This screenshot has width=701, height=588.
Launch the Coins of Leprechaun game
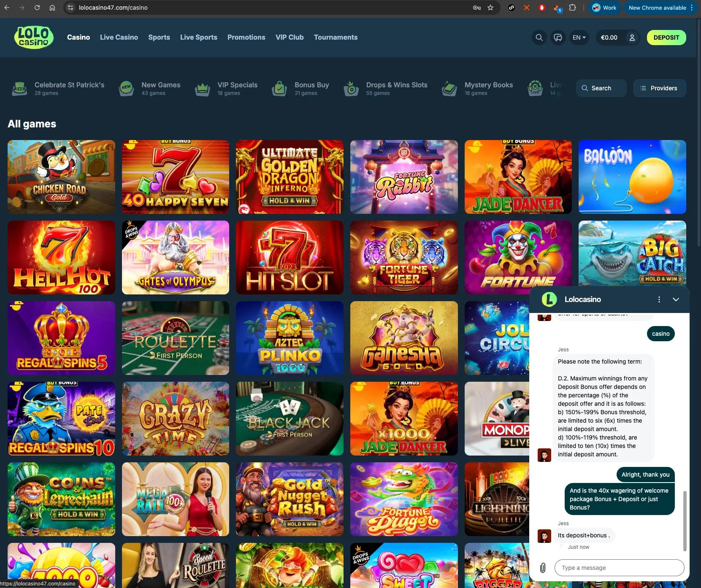click(61, 499)
